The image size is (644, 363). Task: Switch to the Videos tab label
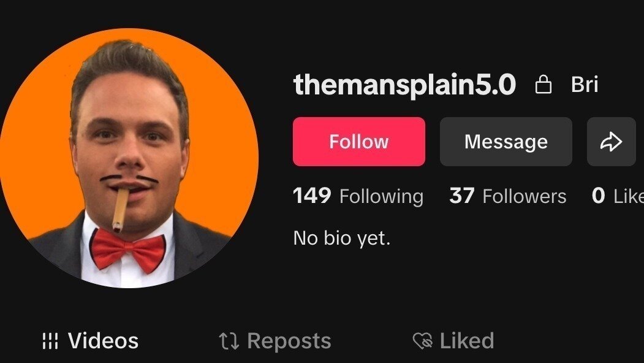(x=103, y=341)
